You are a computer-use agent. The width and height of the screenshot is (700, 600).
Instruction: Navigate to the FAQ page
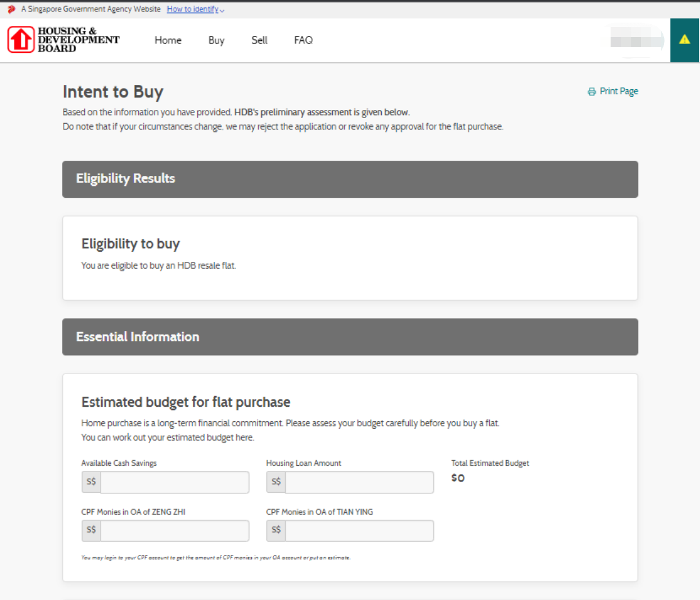click(x=303, y=40)
